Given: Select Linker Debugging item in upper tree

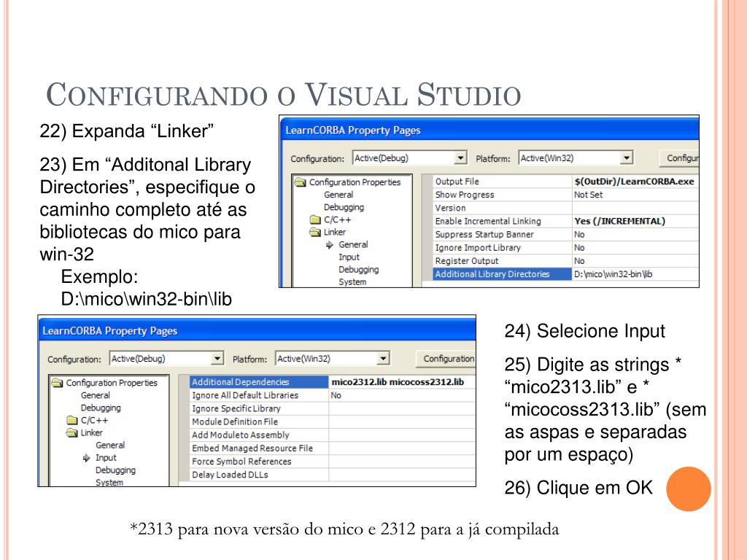Looking at the screenshot, I should pyautogui.click(x=358, y=269).
